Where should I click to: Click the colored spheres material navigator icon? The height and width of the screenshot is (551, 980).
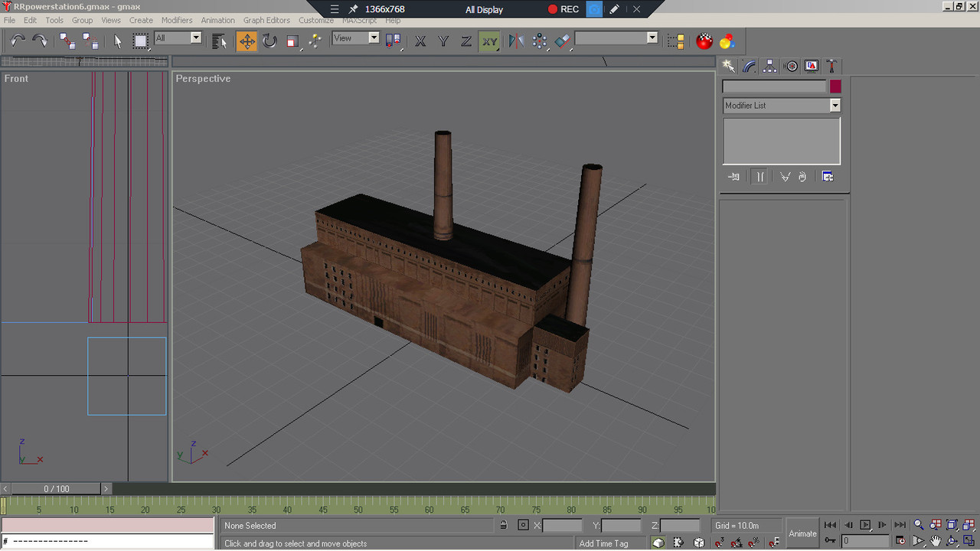pos(727,41)
